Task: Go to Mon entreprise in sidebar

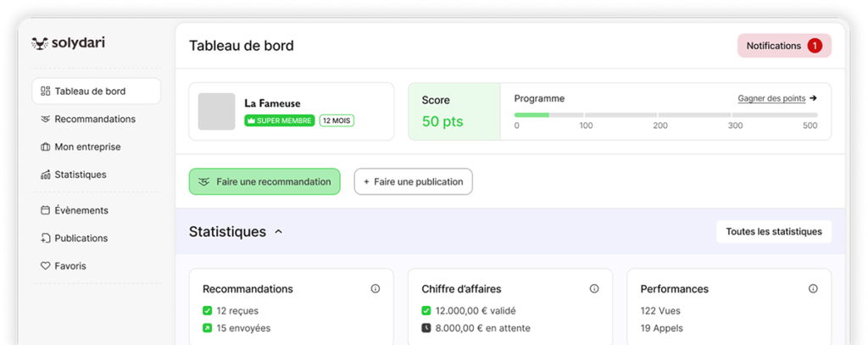Action: [87, 147]
